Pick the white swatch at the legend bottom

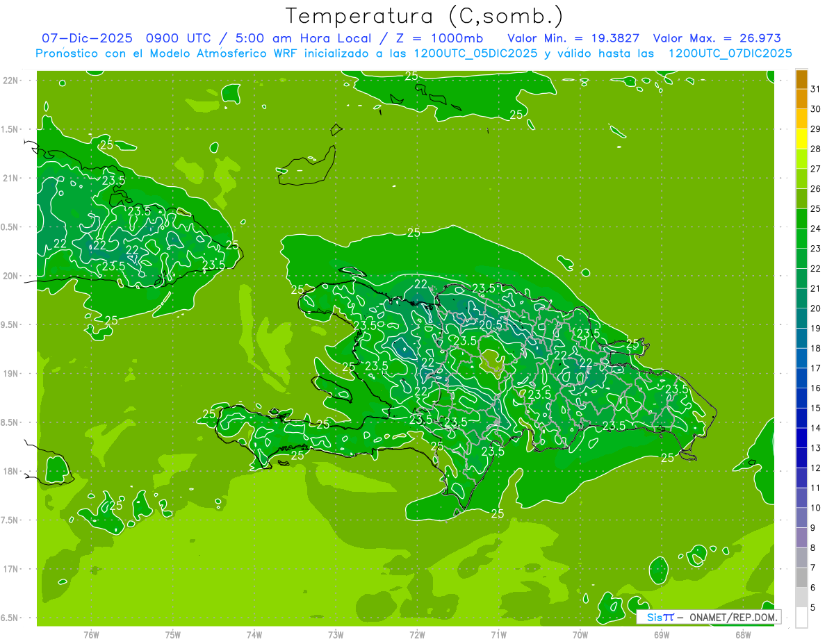[x=801, y=618]
